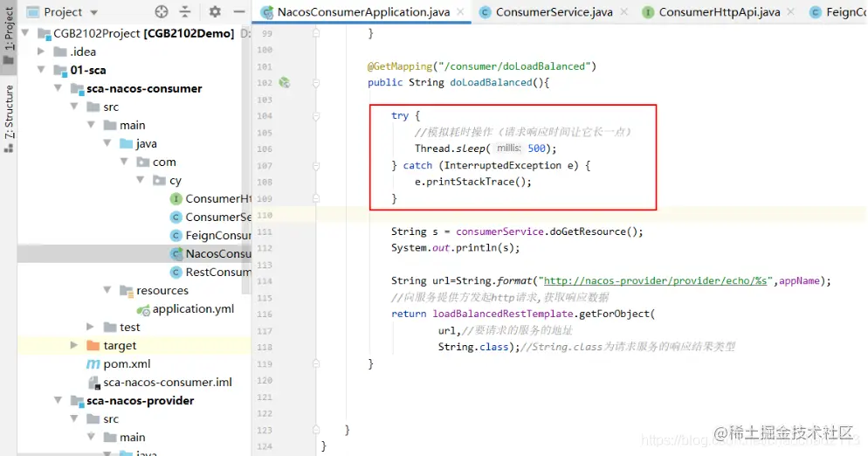The width and height of the screenshot is (868, 456).
Task: Expand the .idea folder
Action: click(x=41, y=52)
